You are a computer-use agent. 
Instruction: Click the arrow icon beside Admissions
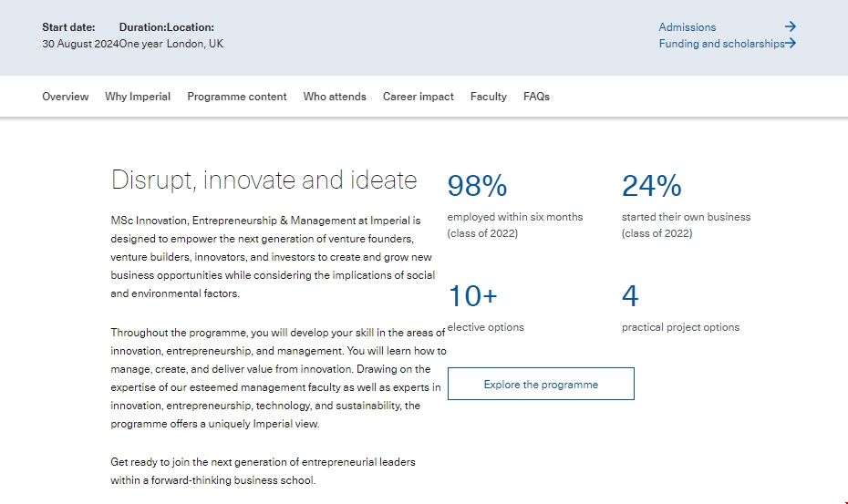790,27
